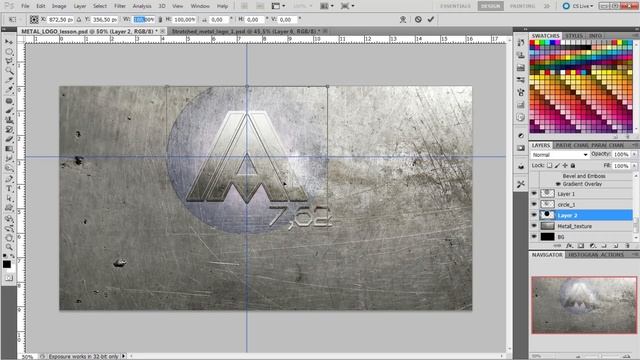
Task: Open the Fill slider arrow
Action: click(634, 166)
